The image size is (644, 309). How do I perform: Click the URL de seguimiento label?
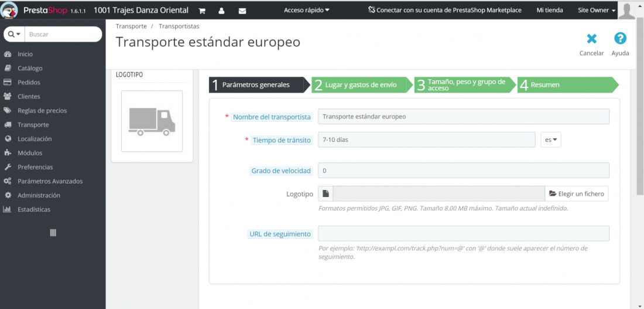point(280,234)
